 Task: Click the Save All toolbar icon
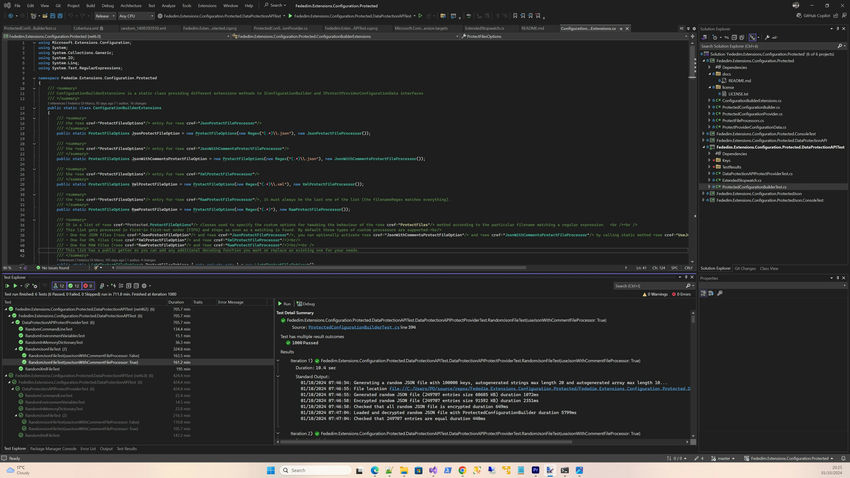pos(62,17)
